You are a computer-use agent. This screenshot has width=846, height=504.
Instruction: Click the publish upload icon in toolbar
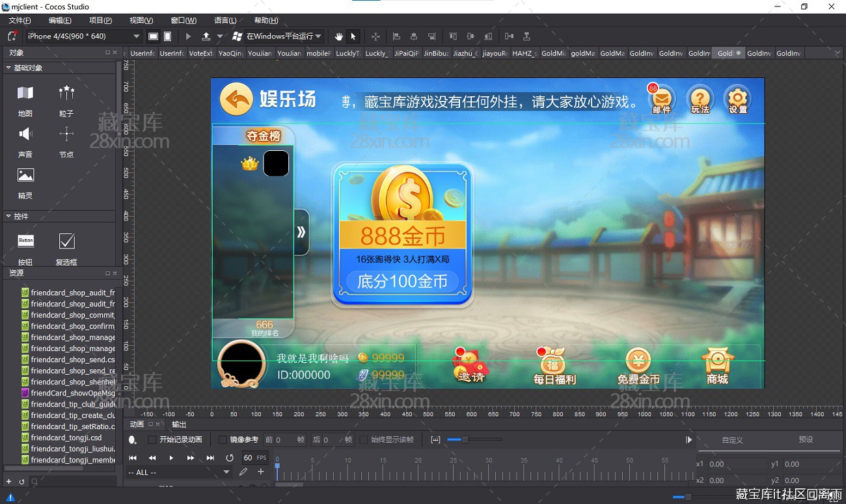click(206, 36)
